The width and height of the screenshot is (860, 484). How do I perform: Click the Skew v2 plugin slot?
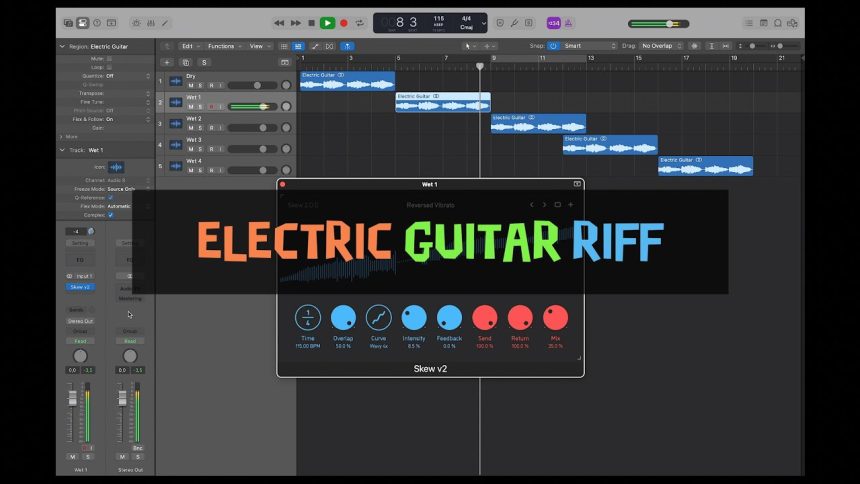click(80, 287)
